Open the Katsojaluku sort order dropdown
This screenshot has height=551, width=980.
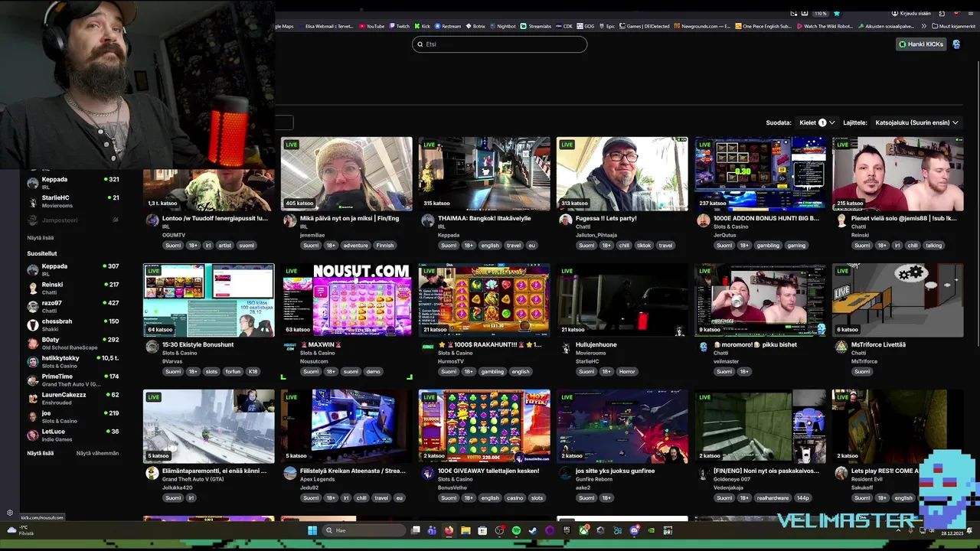pos(916,122)
